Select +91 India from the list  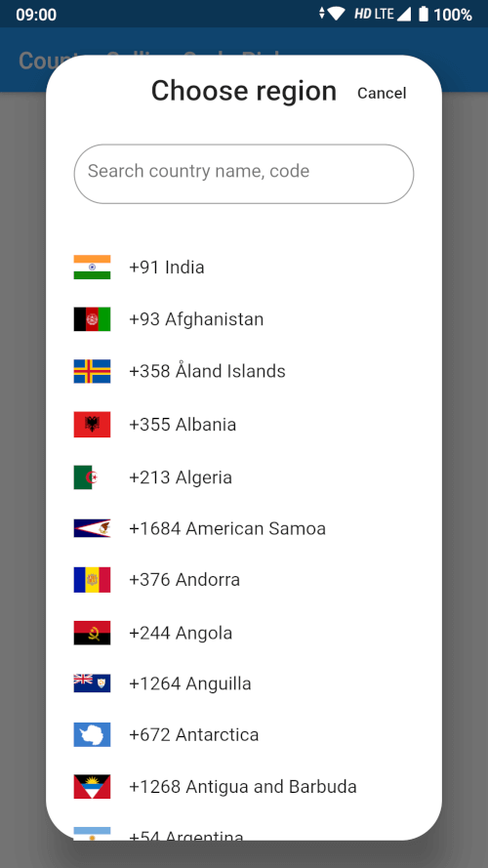[244, 267]
